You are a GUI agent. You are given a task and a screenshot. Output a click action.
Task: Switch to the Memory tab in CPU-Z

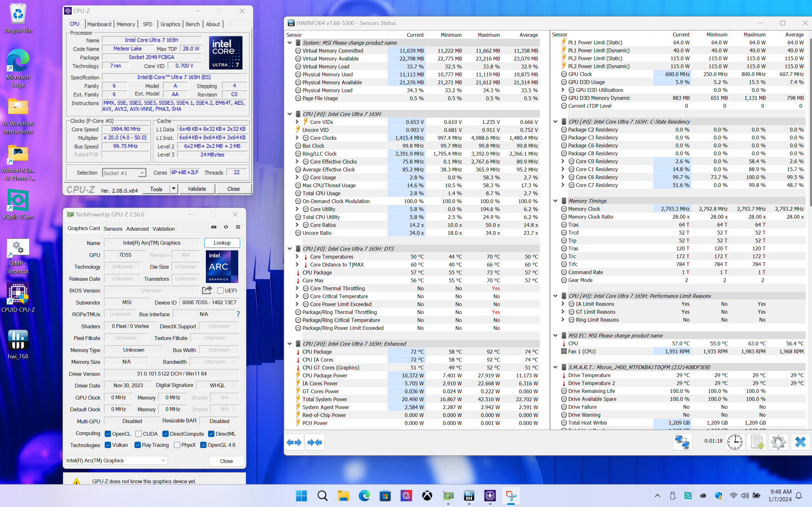click(126, 24)
